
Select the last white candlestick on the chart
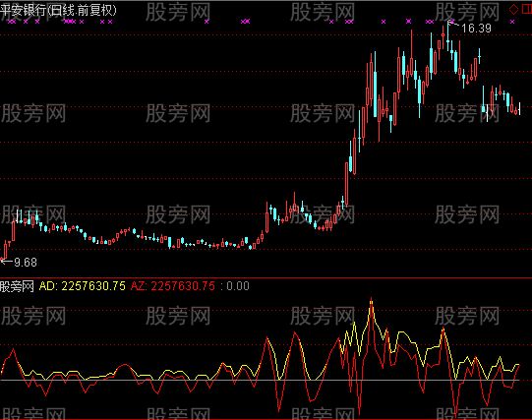[519, 108]
